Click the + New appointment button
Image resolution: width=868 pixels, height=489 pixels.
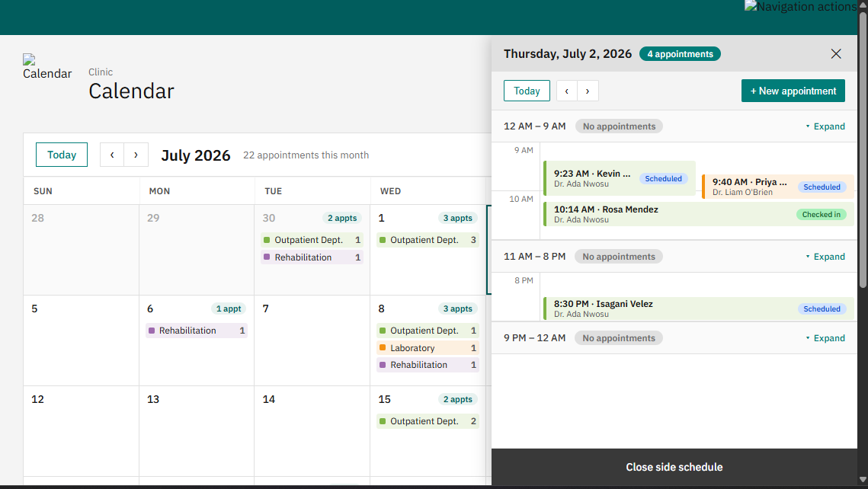793,91
